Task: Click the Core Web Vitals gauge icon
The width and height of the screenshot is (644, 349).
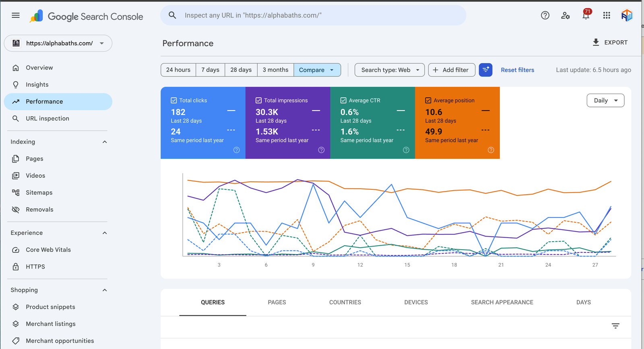Action: [16, 250]
